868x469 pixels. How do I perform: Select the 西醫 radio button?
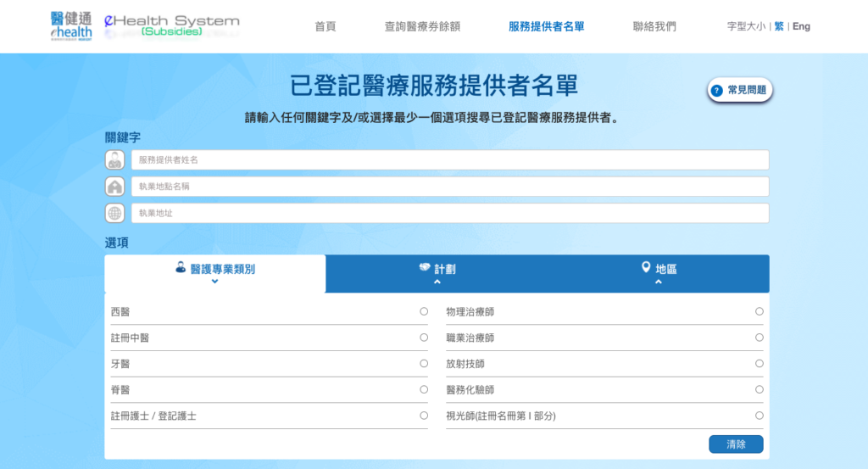pos(424,311)
